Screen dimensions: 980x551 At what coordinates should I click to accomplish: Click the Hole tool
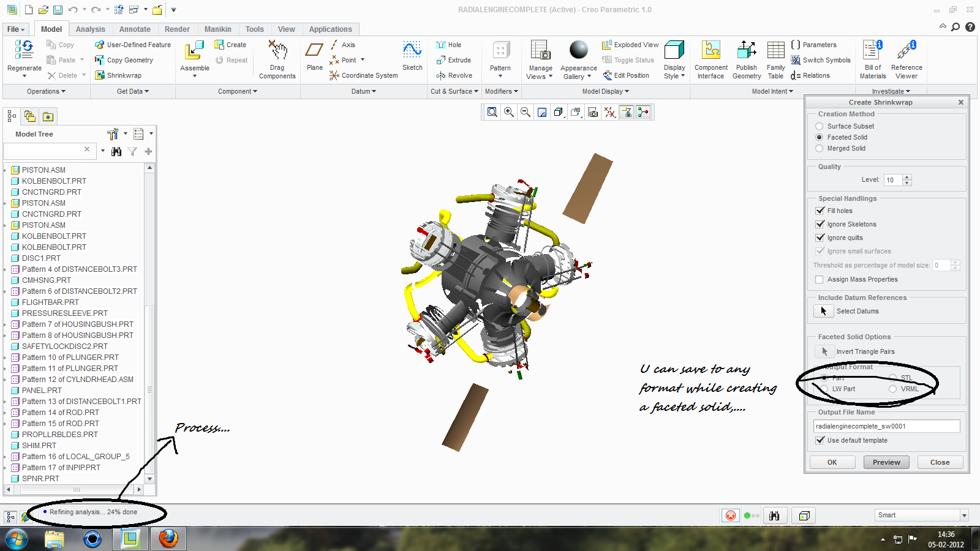pyautogui.click(x=448, y=45)
